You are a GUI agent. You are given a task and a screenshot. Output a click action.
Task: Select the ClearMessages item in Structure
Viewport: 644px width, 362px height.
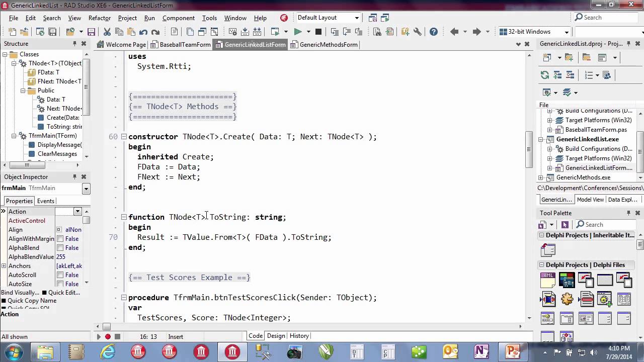[x=57, y=154]
